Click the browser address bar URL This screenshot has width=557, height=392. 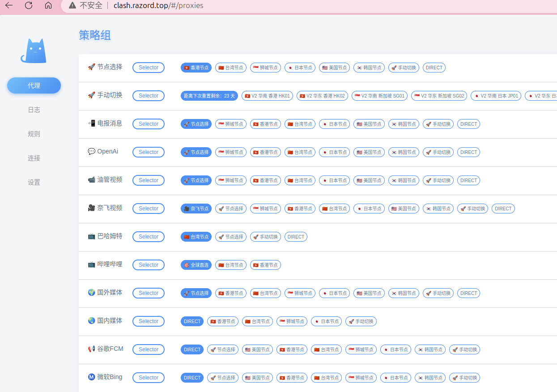tap(158, 5)
